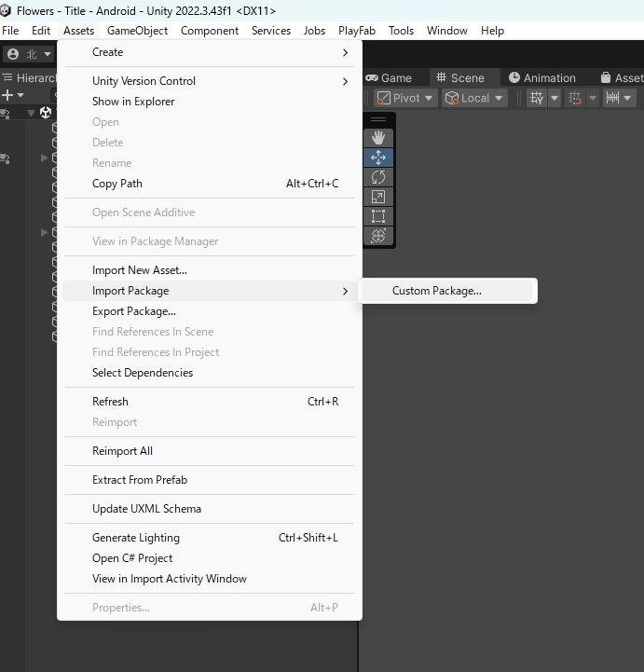Switch to the Game tab
The image size is (644, 672).
point(389,77)
